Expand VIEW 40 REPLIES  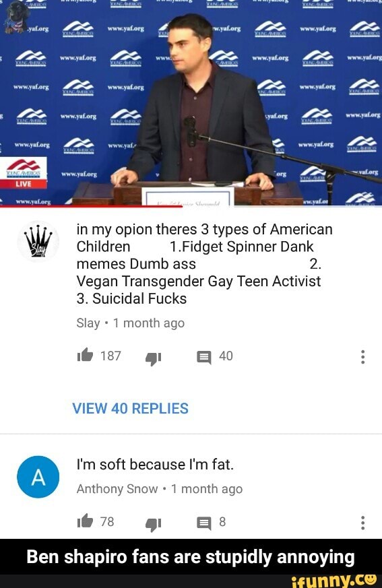tap(130, 408)
